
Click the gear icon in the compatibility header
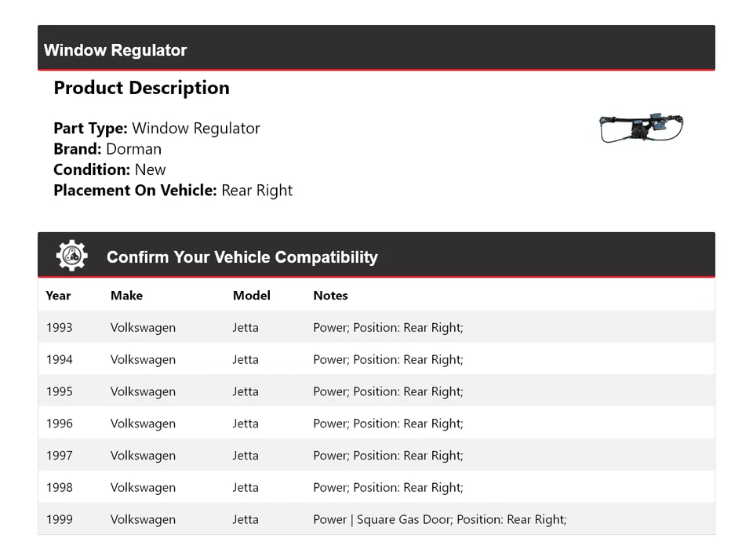tap(71, 256)
